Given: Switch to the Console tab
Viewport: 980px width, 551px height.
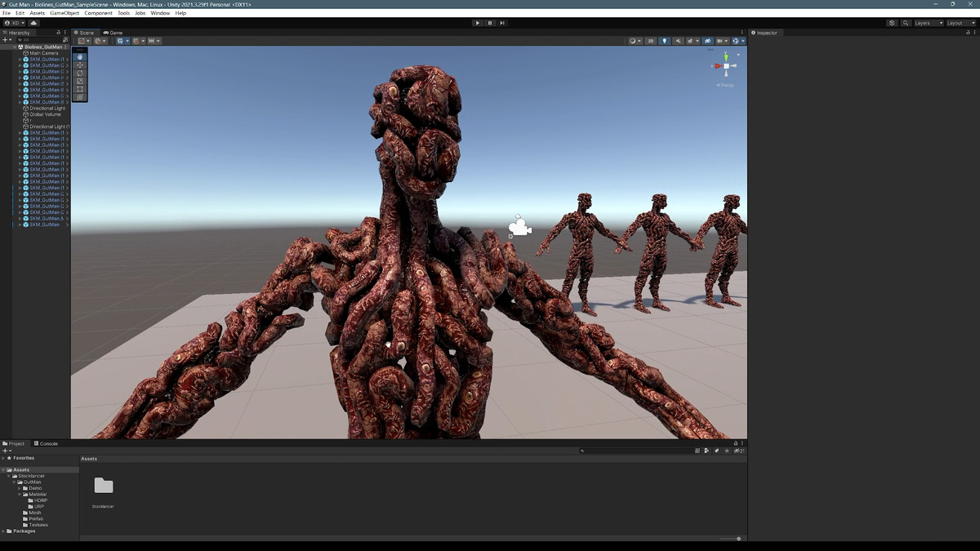Looking at the screenshot, I should [x=46, y=443].
